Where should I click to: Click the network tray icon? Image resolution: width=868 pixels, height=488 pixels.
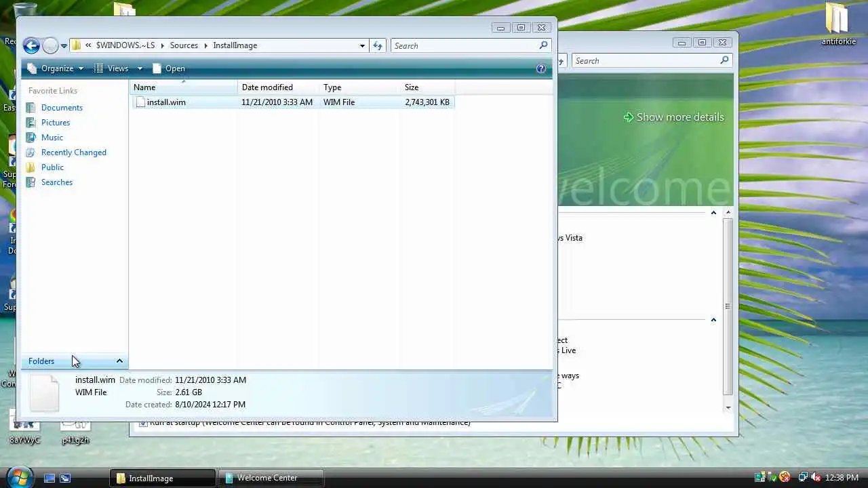coord(803,478)
